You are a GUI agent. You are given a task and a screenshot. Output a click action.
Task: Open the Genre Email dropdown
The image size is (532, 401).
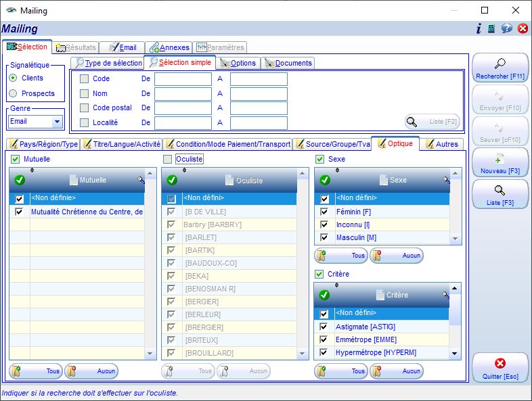coord(57,121)
